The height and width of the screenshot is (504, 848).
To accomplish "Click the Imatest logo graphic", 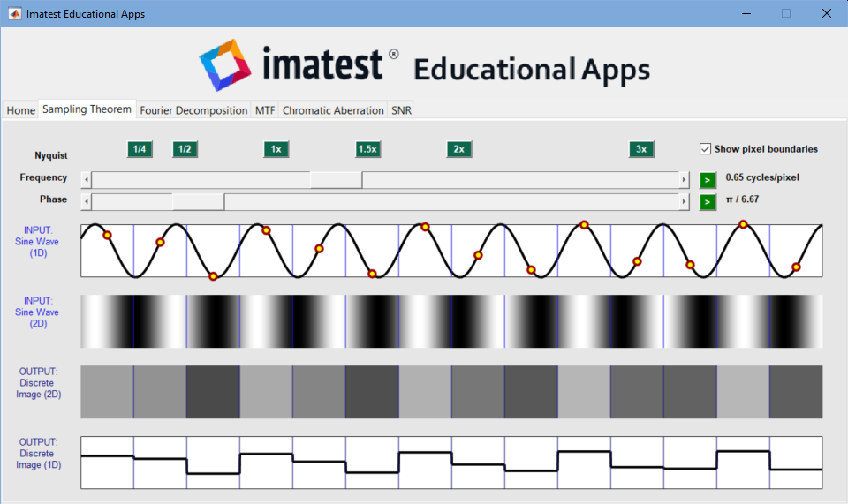I will click(x=225, y=64).
